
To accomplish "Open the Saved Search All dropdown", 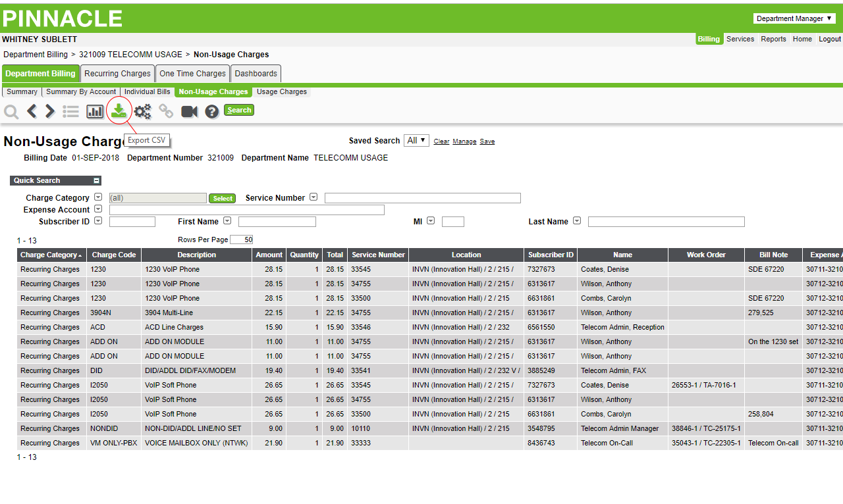I will click(416, 141).
